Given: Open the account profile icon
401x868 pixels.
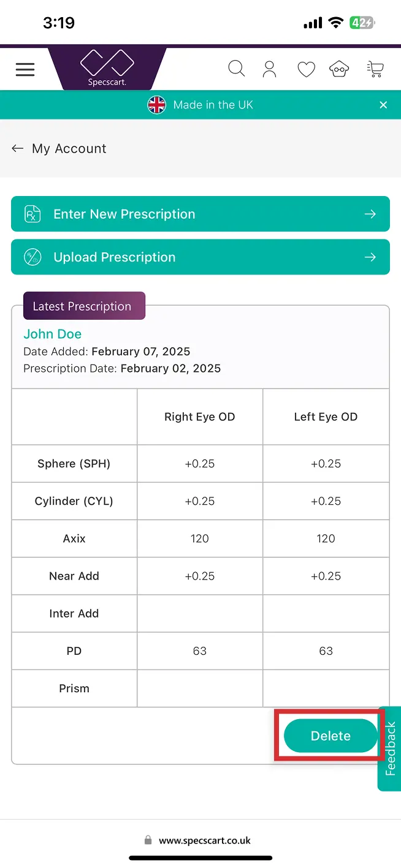Looking at the screenshot, I should pos(270,69).
